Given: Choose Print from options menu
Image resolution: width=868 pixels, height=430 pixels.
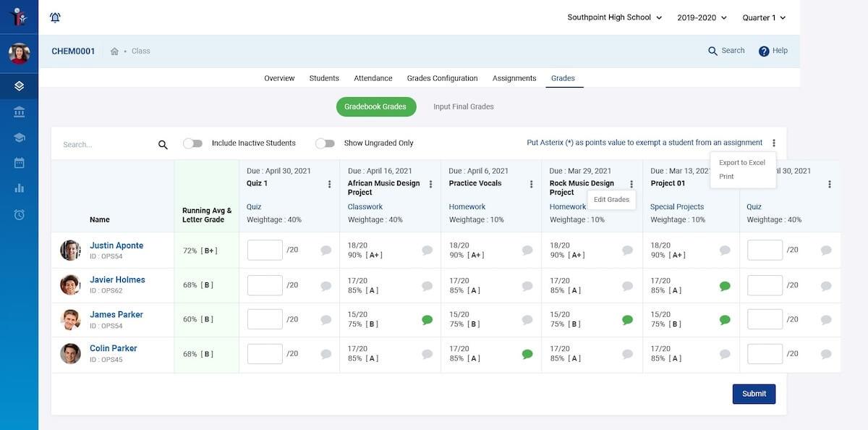Looking at the screenshot, I should [726, 177].
